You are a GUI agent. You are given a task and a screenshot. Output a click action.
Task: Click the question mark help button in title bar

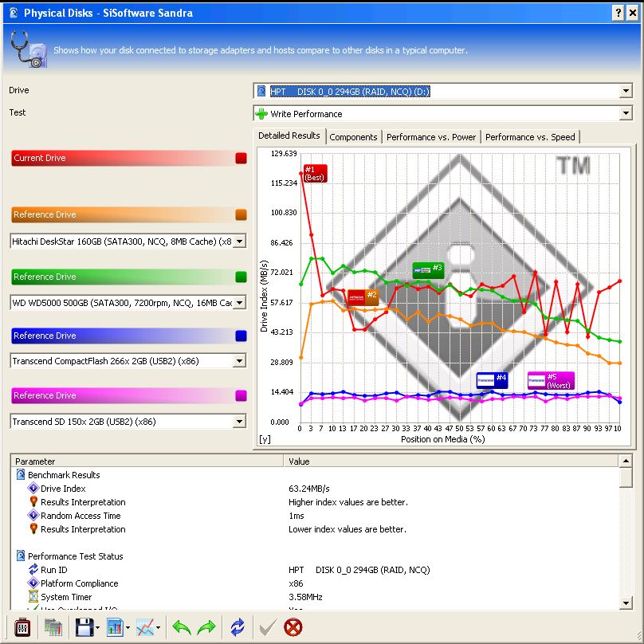pos(618,13)
